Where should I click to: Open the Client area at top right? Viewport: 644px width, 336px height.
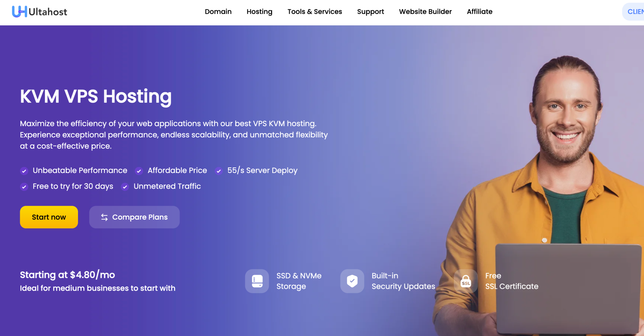click(635, 11)
